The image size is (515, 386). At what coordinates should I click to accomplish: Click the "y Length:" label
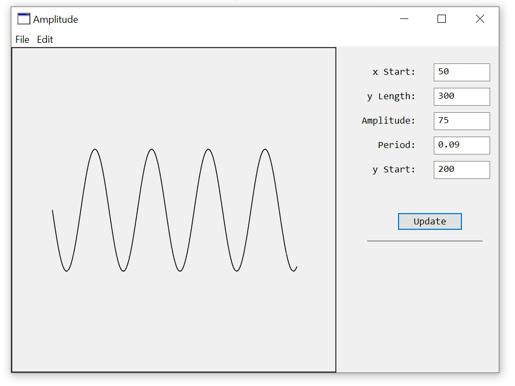click(x=391, y=97)
